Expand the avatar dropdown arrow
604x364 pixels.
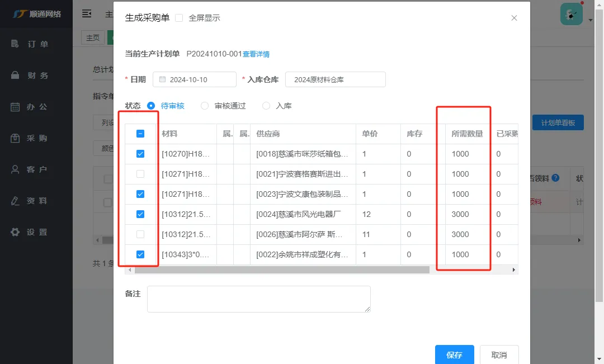(x=591, y=20)
